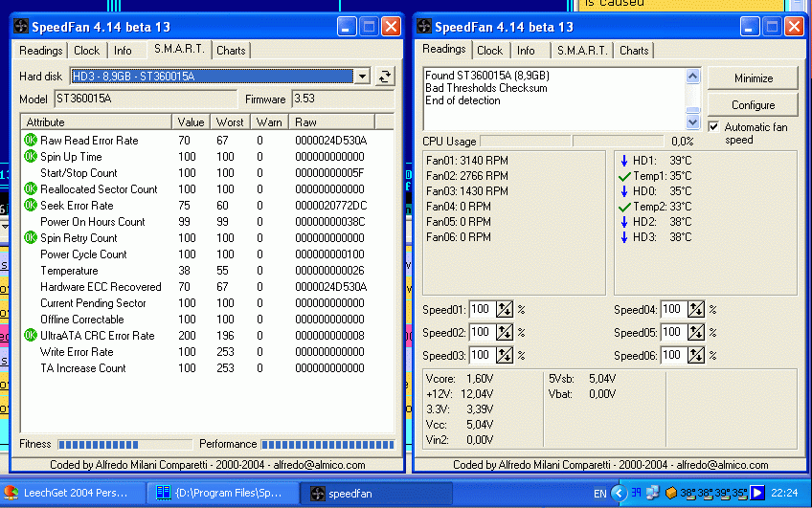Click the Performance progress bar
Screen dimensions: 812x508
click(327, 444)
